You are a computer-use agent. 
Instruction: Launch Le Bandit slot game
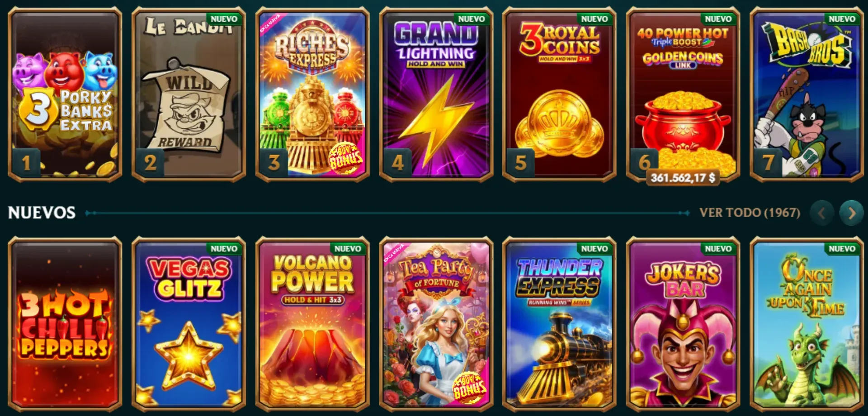tap(189, 94)
